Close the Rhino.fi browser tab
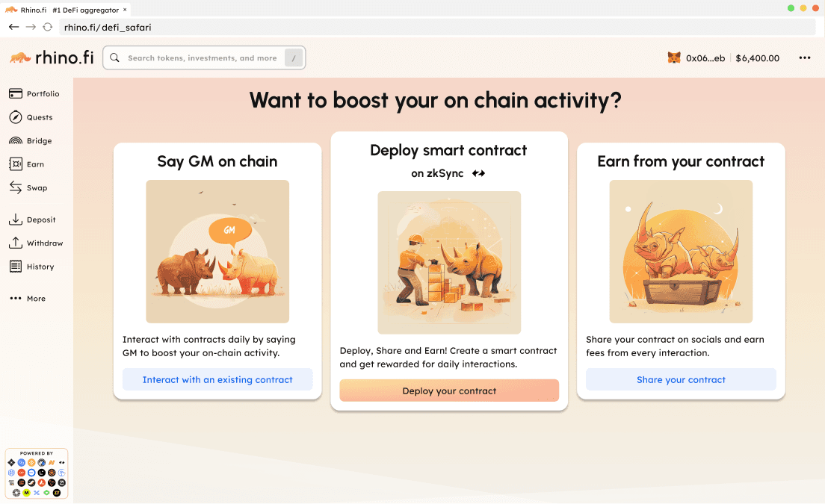The width and height of the screenshot is (825, 504). coord(125,10)
